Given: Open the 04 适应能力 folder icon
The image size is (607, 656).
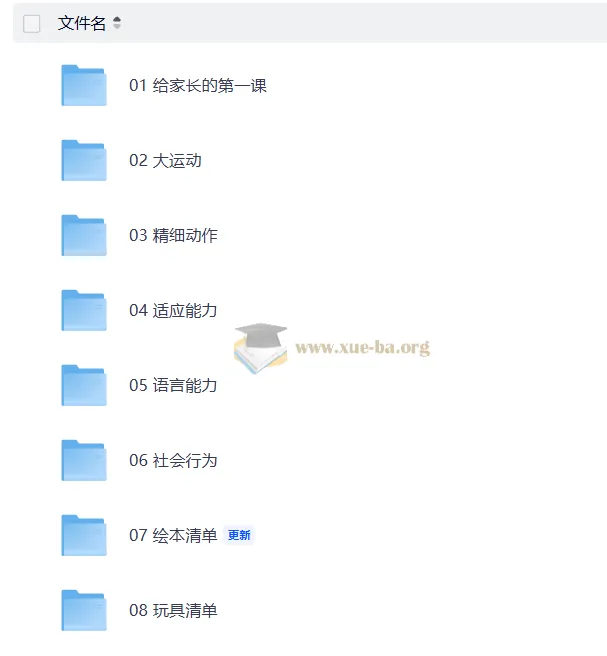Looking at the screenshot, I should (x=84, y=310).
